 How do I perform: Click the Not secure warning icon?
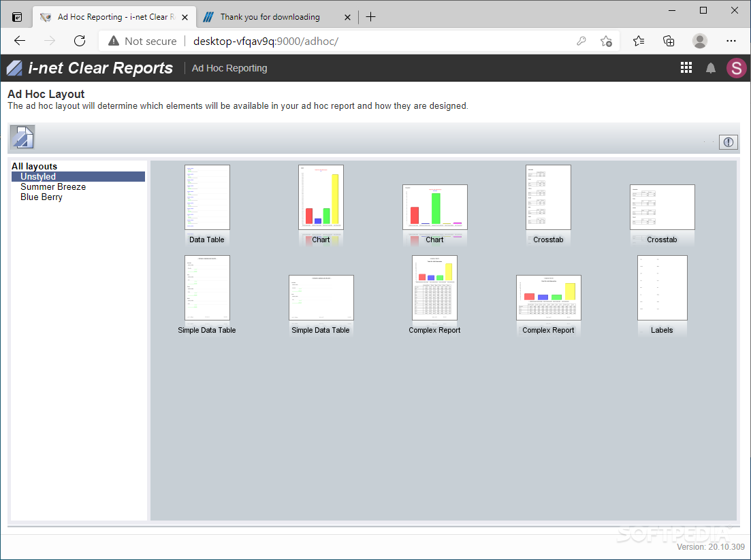[x=114, y=41]
